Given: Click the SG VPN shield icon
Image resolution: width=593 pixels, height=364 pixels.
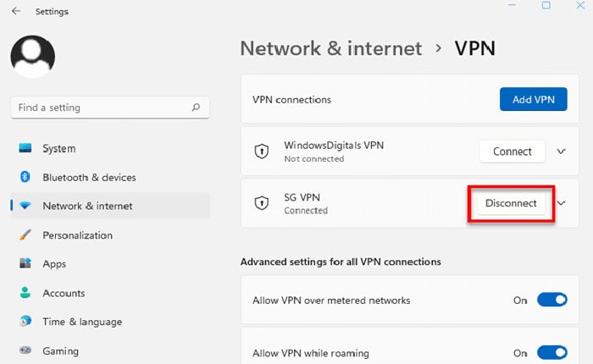Looking at the screenshot, I should click(x=262, y=203).
